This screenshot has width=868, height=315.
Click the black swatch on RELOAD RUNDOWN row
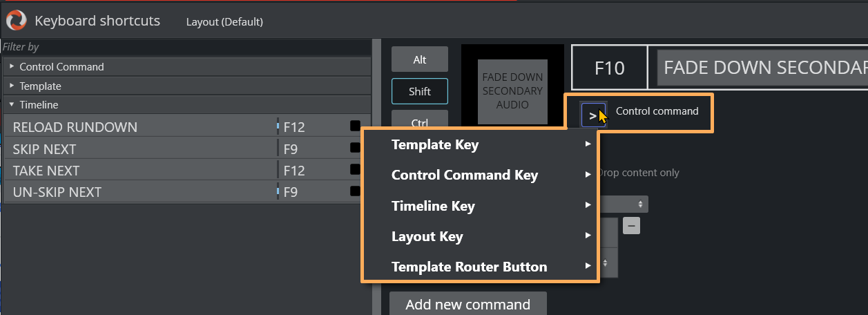(355, 126)
